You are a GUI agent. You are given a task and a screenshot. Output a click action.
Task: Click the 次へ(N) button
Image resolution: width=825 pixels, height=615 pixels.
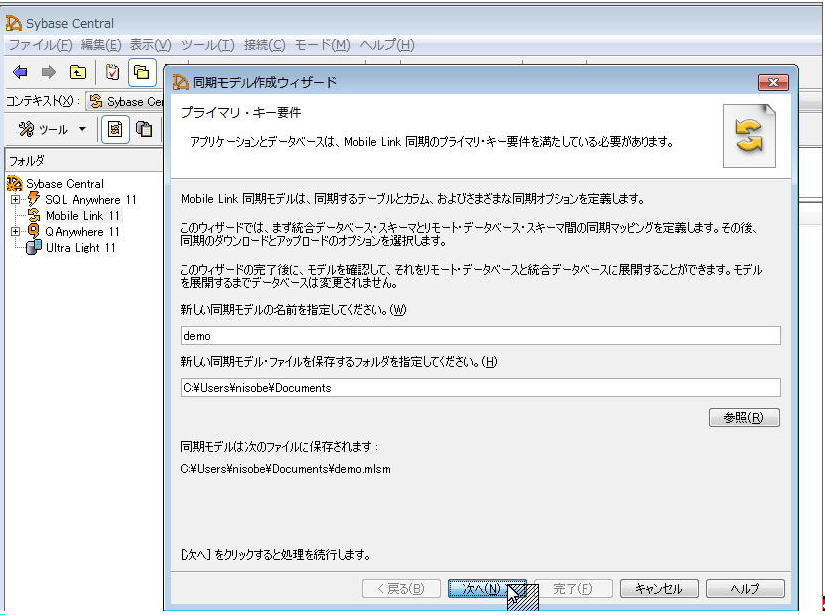(x=487, y=589)
